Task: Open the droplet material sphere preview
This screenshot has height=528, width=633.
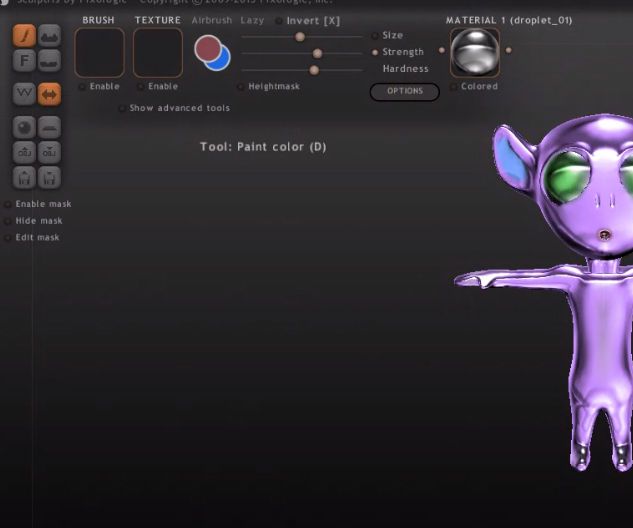Action: tap(475, 52)
